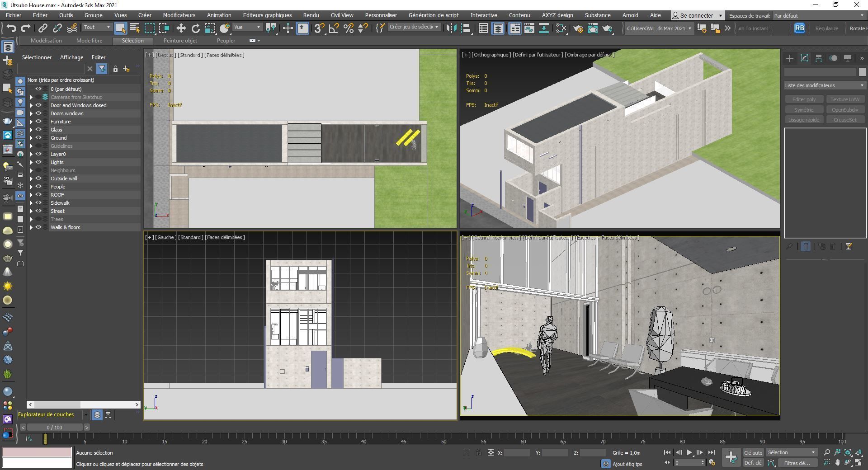Click Set Keys large plus button

[x=731, y=457]
